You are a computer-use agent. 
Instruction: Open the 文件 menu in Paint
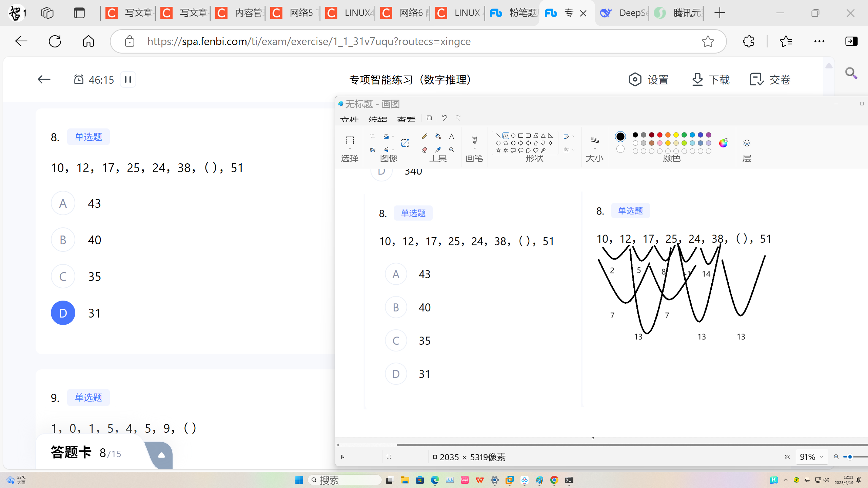pyautogui.click(x=349, y=120)
